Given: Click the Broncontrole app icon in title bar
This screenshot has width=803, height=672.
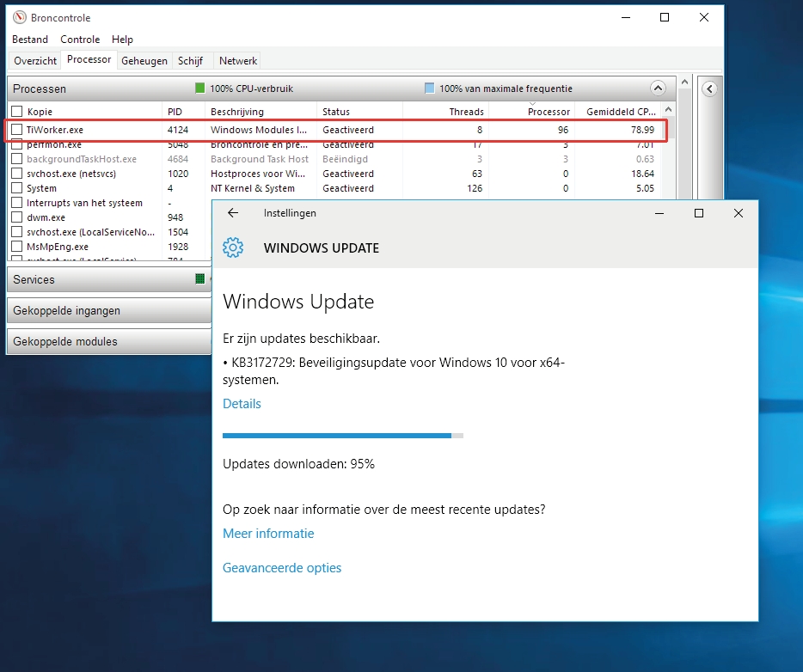Looking at the screenshot, I should (19, 18).
